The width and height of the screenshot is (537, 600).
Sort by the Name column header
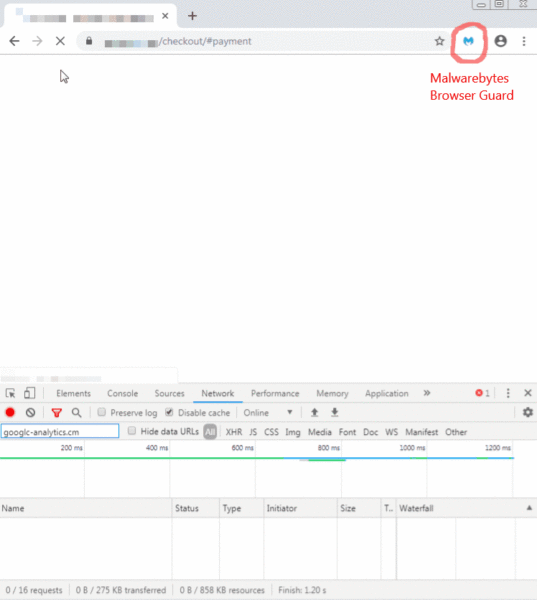pos(86,508)
